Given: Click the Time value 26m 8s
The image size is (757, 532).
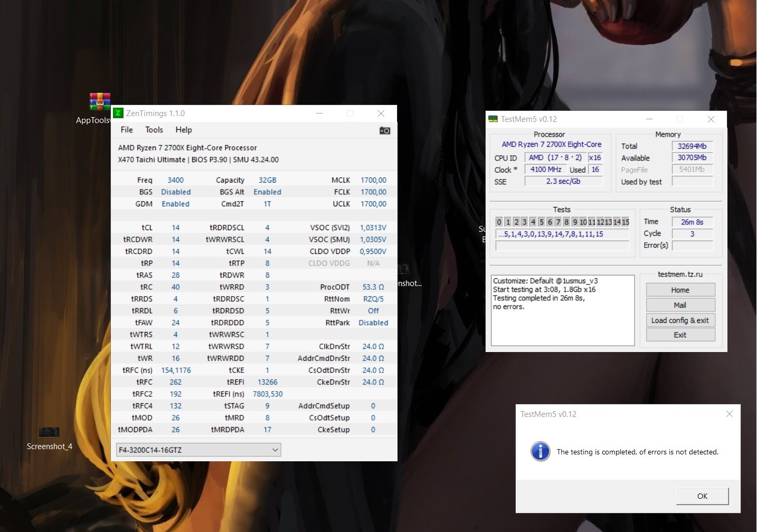Looking at the screenshot, I should tap(692, 222).
